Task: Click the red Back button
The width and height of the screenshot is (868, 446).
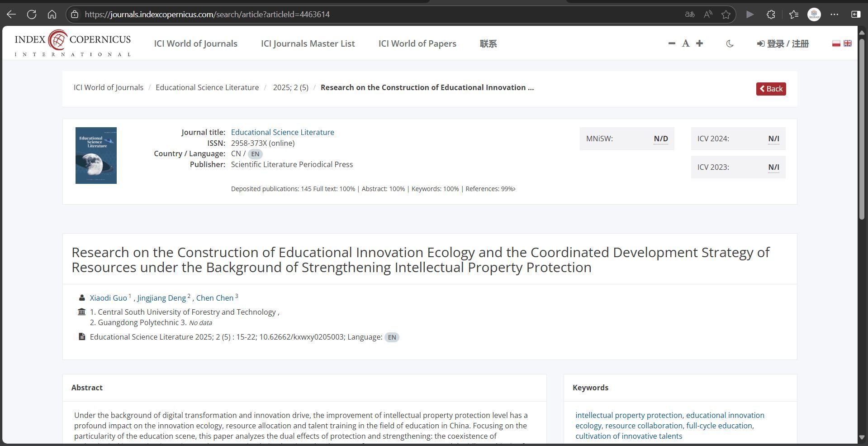Action: (771, 89)
